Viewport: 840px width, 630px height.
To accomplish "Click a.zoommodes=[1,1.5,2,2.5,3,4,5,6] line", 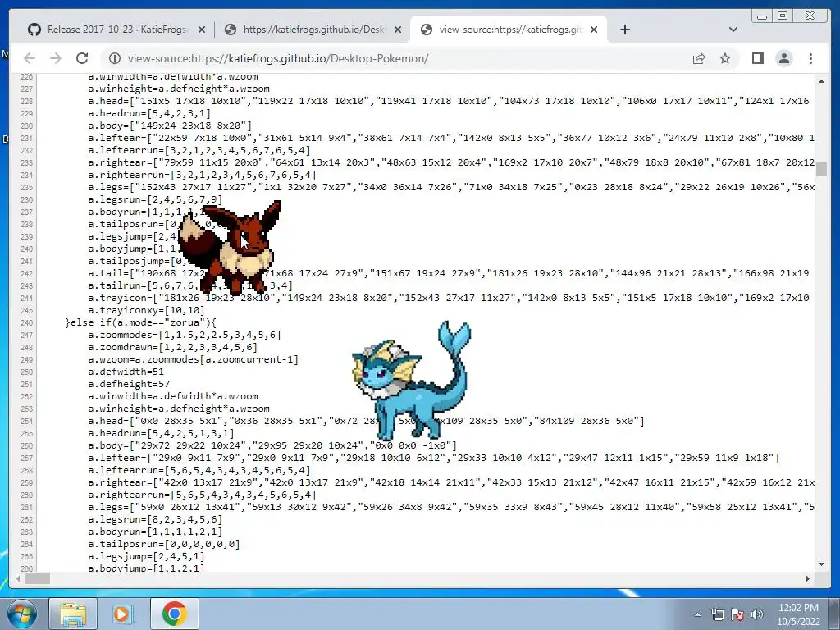I will (x=185, y=335).
